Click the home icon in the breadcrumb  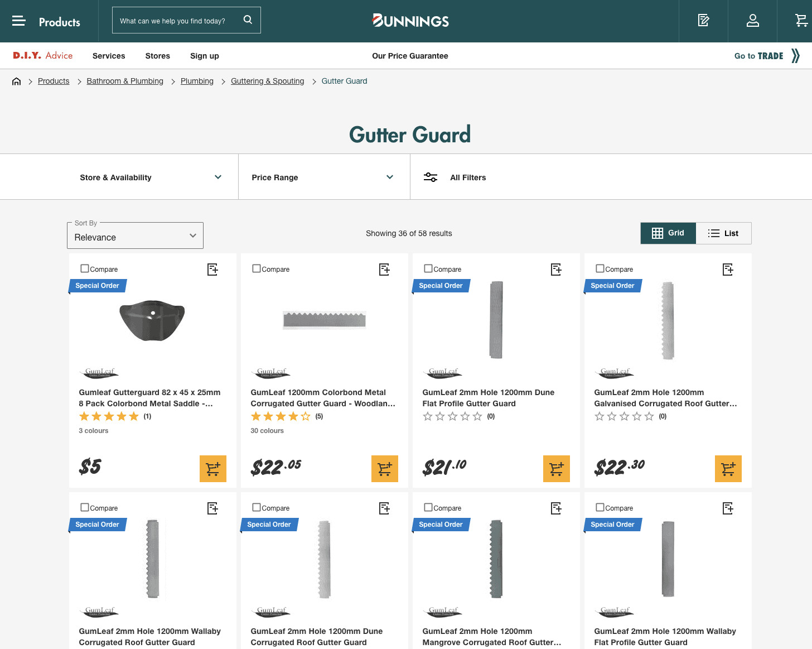click(x=16, y=81)
